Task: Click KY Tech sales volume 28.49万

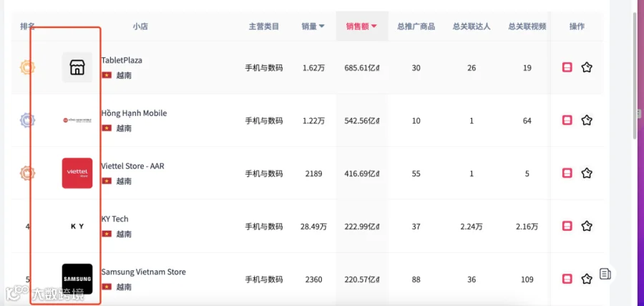Action: click(313, 226)
